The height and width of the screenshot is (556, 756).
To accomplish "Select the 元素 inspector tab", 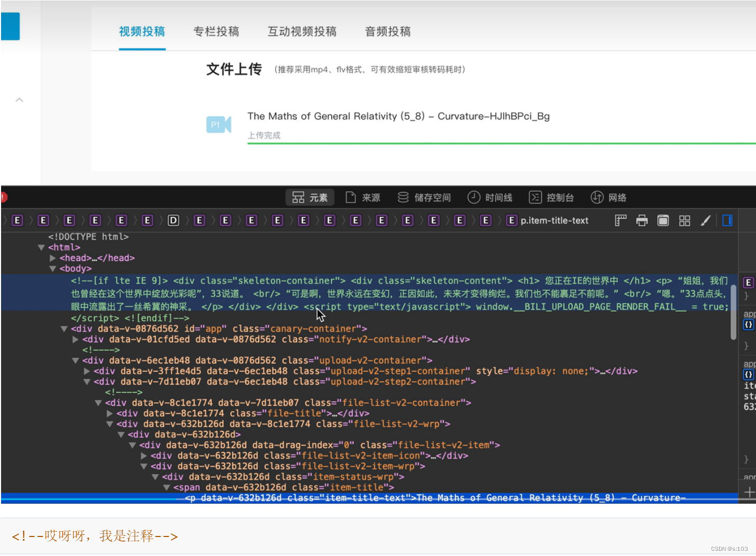I will (x=310, y=197).
